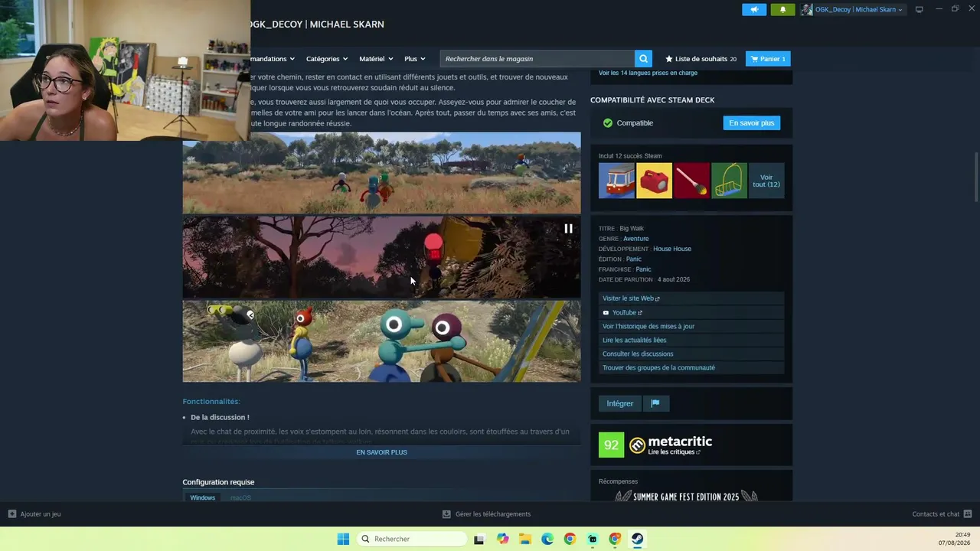Open Task View in the taskbar
Image resolution: width=980 pixels, height=551 pixels.
[x=479, y=539]
